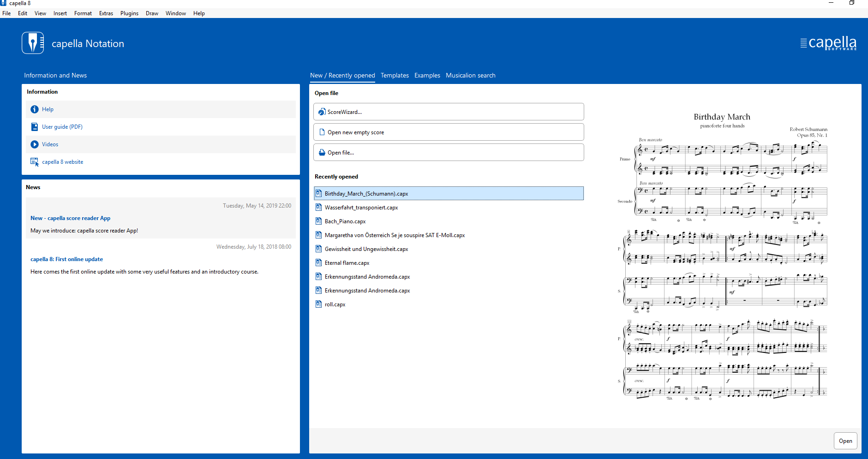Open the Help link in Information
868x459 pixels.
[x=48, y=109]
